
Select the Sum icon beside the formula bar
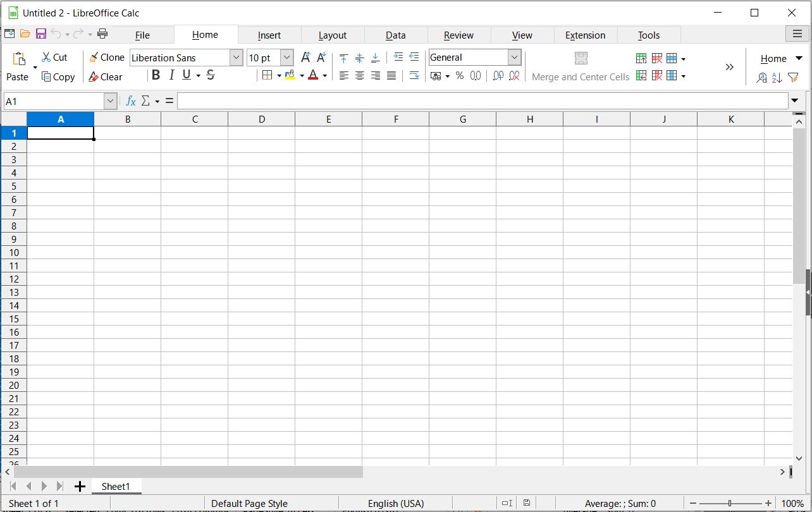(x=146, y=101)
